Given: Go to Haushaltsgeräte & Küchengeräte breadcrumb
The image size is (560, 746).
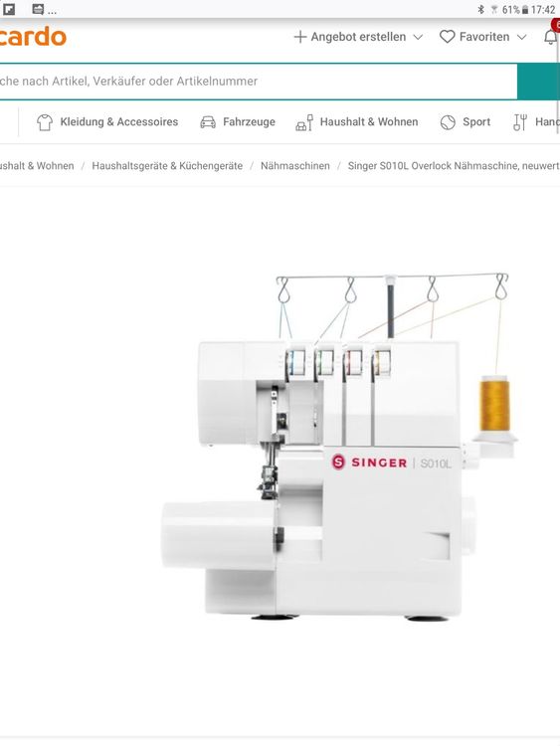Looking at the screenshot, I should 167,166.
